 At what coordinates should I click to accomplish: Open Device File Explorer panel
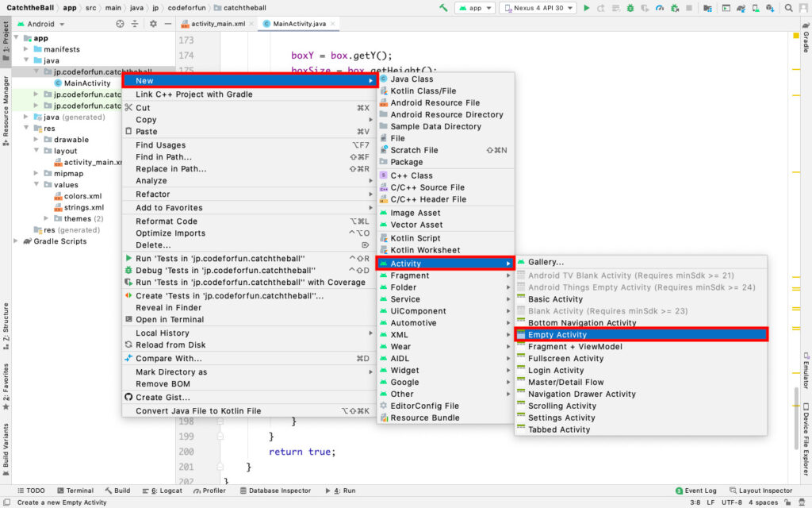[x=806, y=440]
